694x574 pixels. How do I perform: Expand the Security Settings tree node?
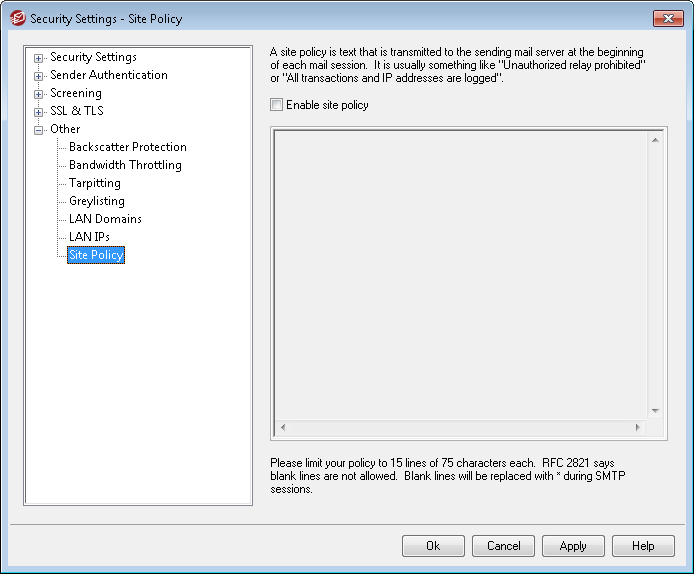coord(39,58)
